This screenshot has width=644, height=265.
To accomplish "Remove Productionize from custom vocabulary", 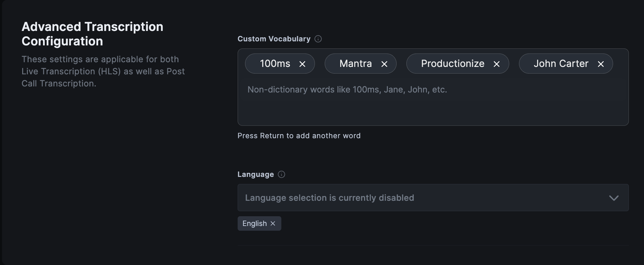I will (496, 64).
